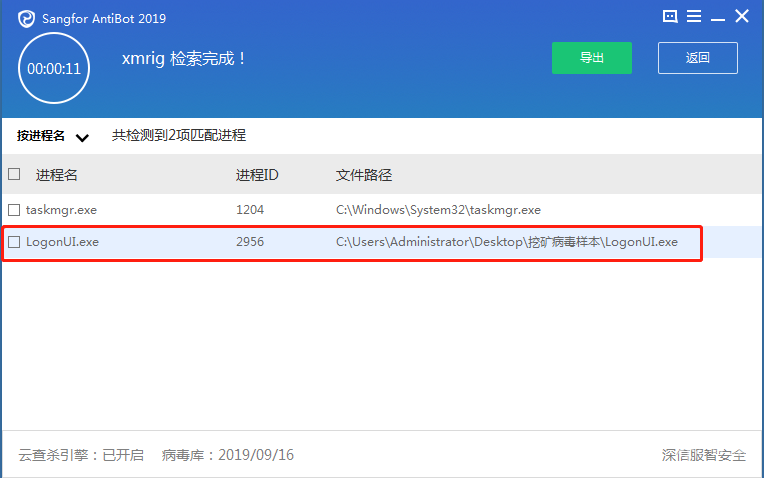The height and width of the screenshot is (478, 764).
Task: Click the 进程名 column header
Action: pyautogui.click(x=57, y=175)
